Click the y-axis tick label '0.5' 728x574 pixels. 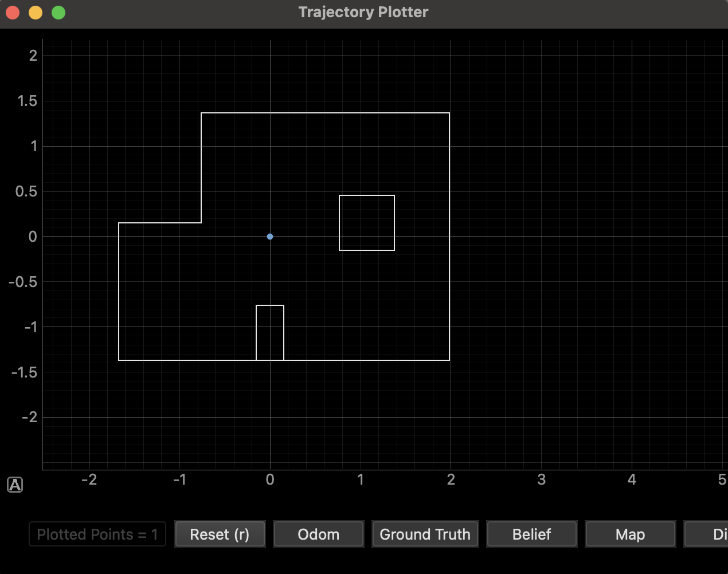coord(26,191)
